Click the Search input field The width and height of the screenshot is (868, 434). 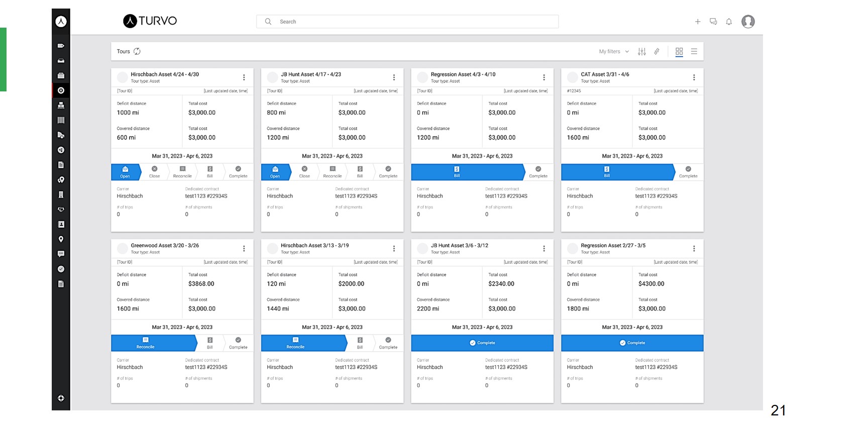(x=407, y=22)
